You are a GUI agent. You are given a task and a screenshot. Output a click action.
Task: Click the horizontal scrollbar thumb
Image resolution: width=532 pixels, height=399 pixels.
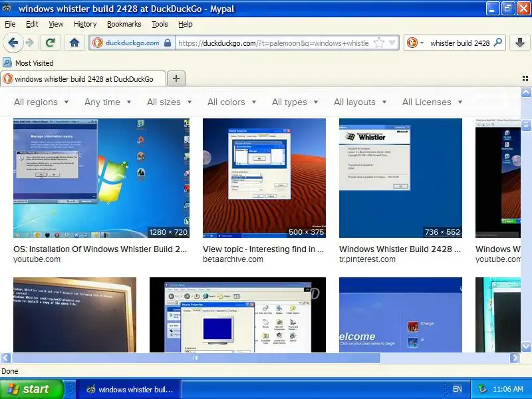pos(196,358)
